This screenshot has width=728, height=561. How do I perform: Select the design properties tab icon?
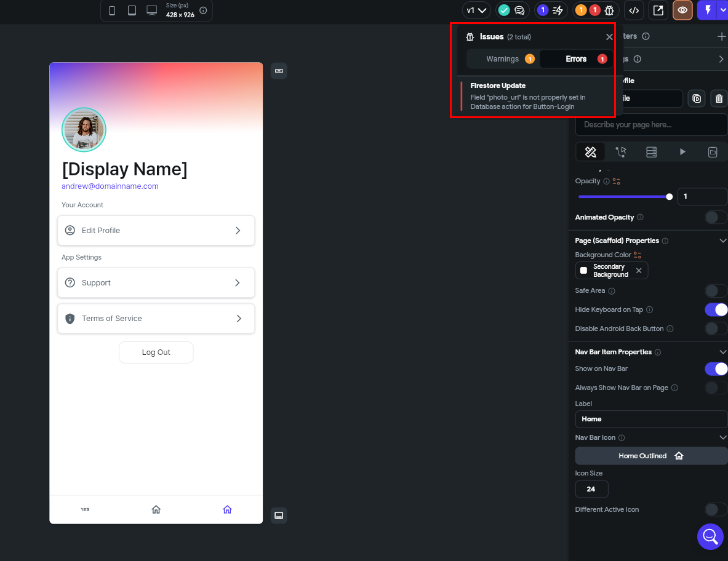pos(590,152)
